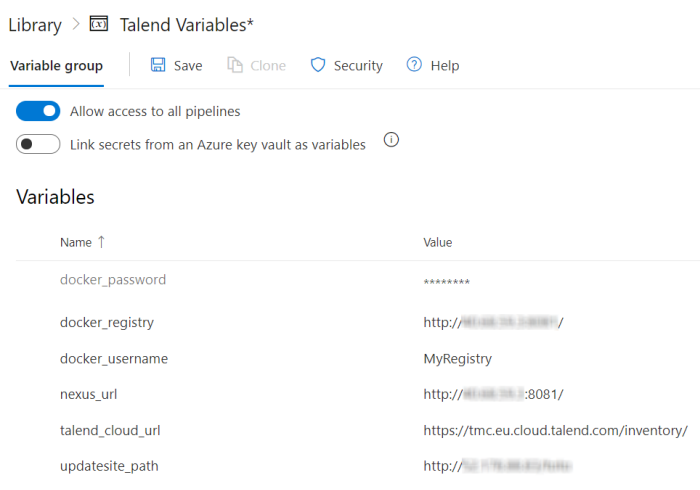Go to Library breadcrumb link
This screenshot has width=700, height=490.
point(34,25)
